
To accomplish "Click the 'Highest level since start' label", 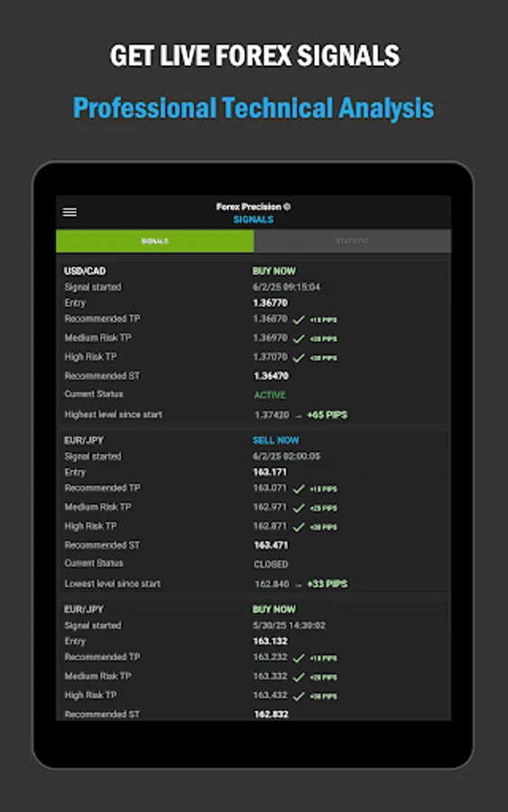I will tap(114, 415).
